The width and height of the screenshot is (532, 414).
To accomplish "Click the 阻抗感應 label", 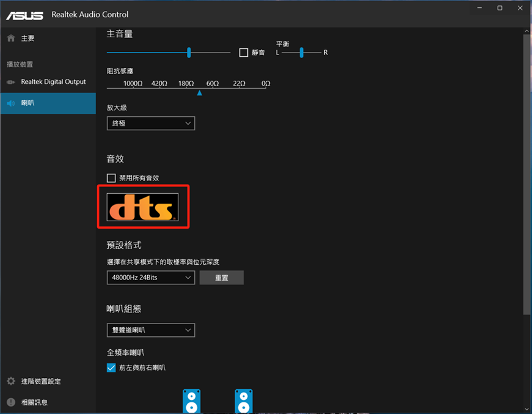I will [x=120, y=71].
